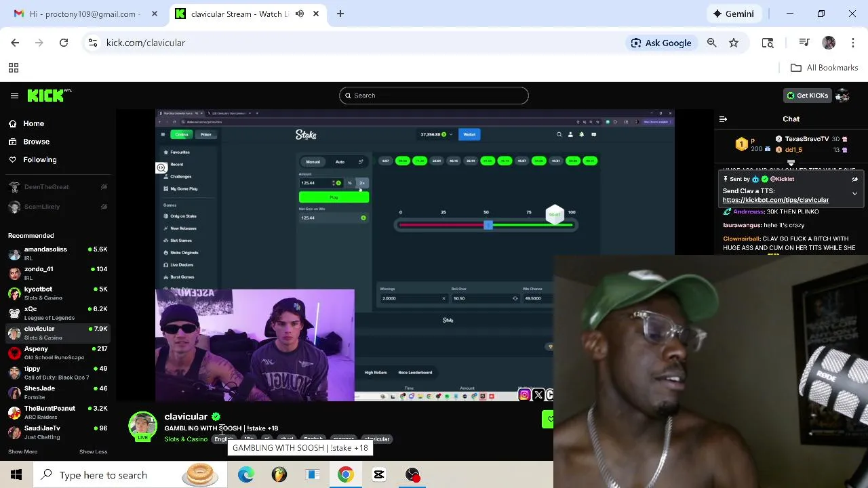Click the clavicular streamer avatar
Screen dimensions: 868x488
pyautogui.click(x=142, y=425)
